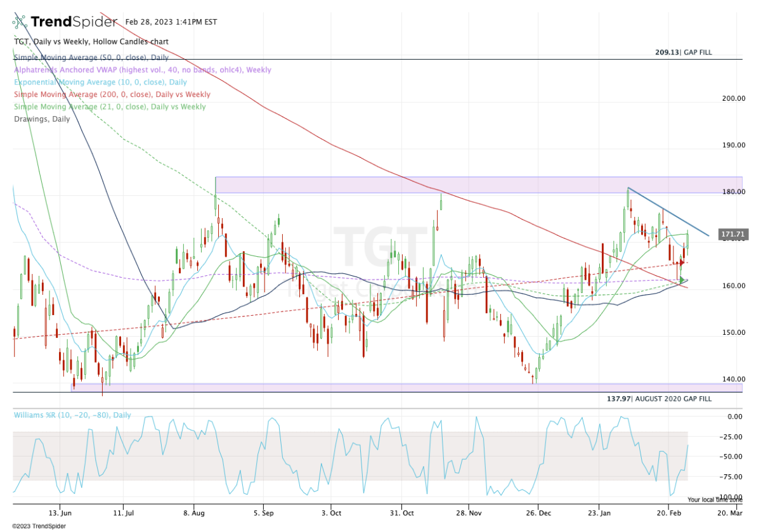Select the lower purple support zone rectangle
The height and width of the screenshot is (532, 761).
317,387
